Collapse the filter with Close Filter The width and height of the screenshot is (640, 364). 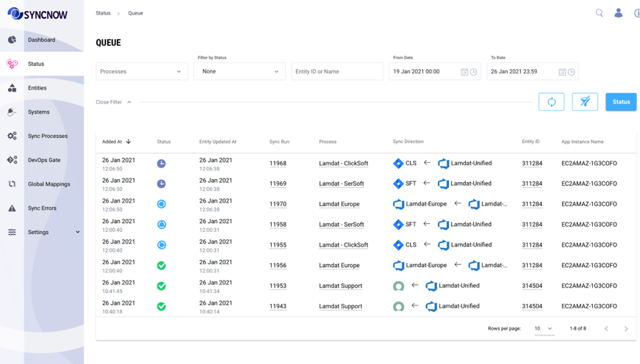coord(114,102)
